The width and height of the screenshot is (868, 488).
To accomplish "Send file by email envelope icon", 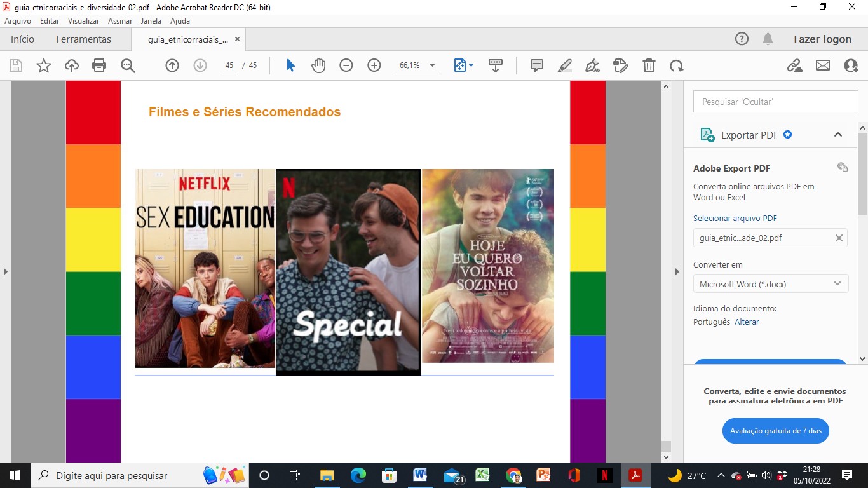I will 823,65.
